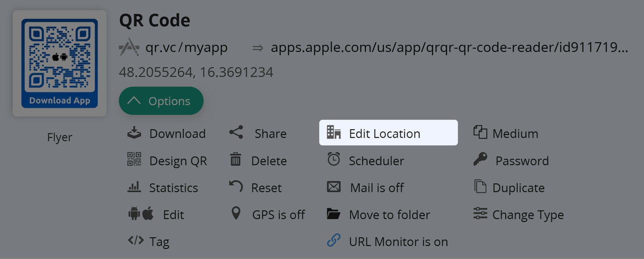Open the Change Type option
The height and width of the screenshot is (259, 644).
[527, 215]
